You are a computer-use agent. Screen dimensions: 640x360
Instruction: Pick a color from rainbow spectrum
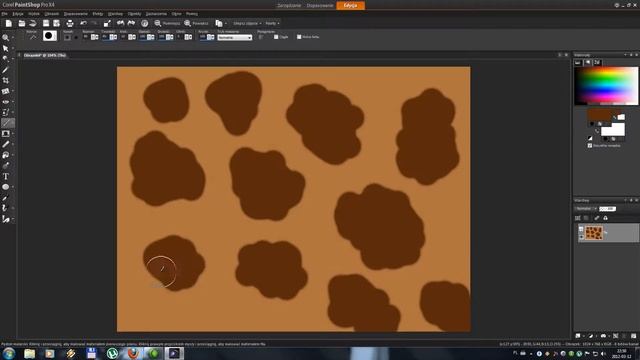coord(606,86)
